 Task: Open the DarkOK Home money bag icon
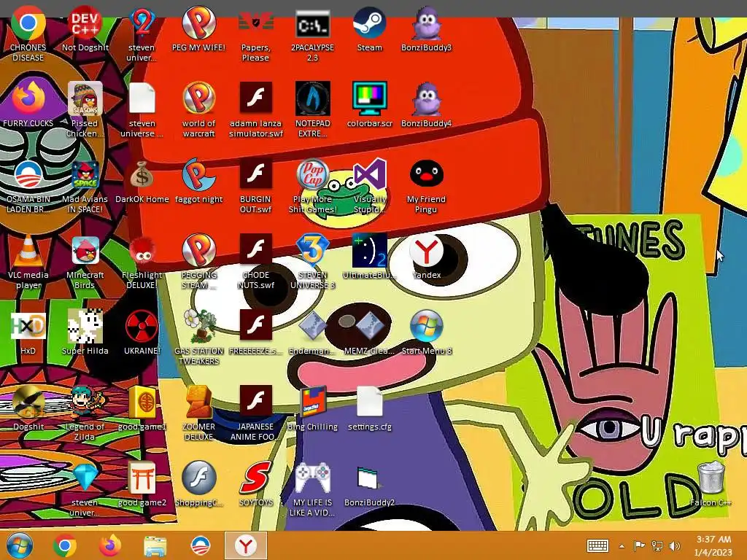(x=142, y=175)
